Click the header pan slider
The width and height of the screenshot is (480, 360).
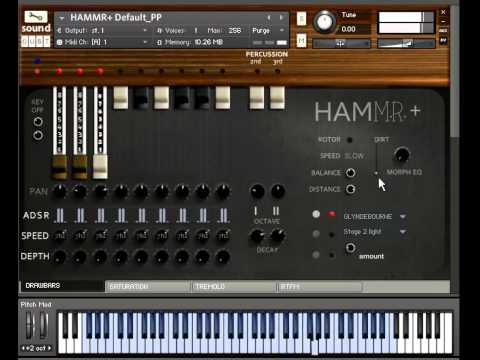click(x=341, y=43)
